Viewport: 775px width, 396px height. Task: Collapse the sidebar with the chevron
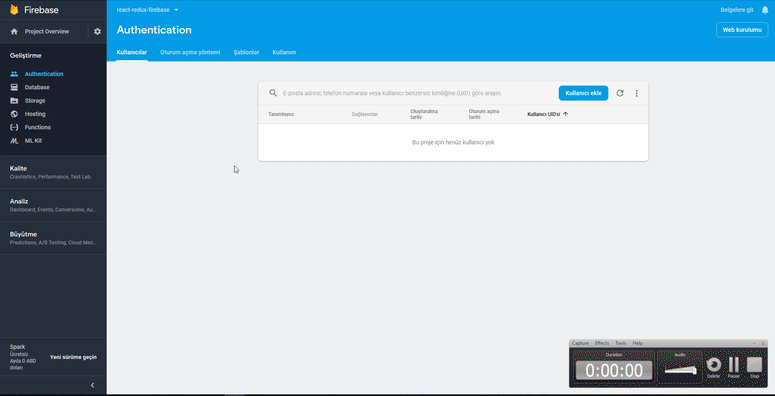click(92, 386)
